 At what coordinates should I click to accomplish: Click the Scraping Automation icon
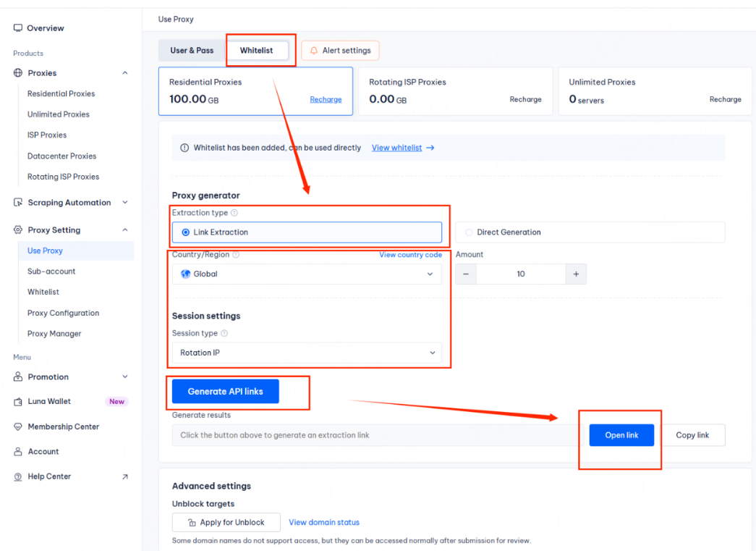[x=18, y=203]
